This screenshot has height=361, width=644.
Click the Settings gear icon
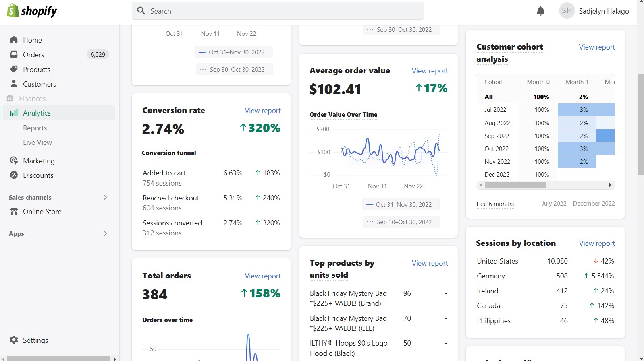pyautogui.click(x=14, y=340)
